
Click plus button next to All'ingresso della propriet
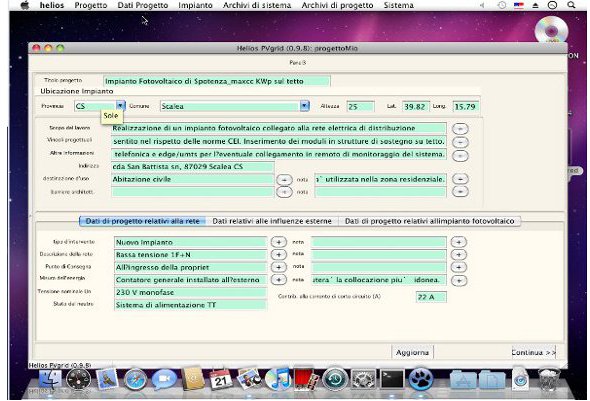click(x=278, y=267)
